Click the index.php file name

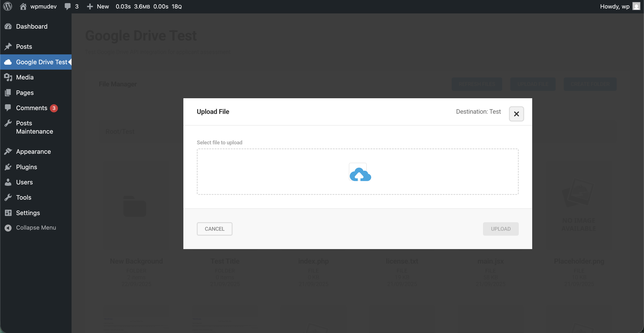[x=313, y=261]
